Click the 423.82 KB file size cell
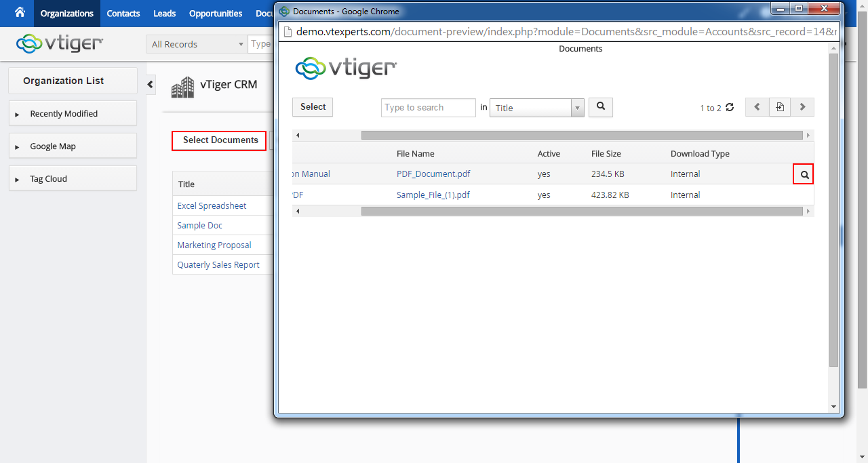The image size is (868, 463). coord(610,195)
